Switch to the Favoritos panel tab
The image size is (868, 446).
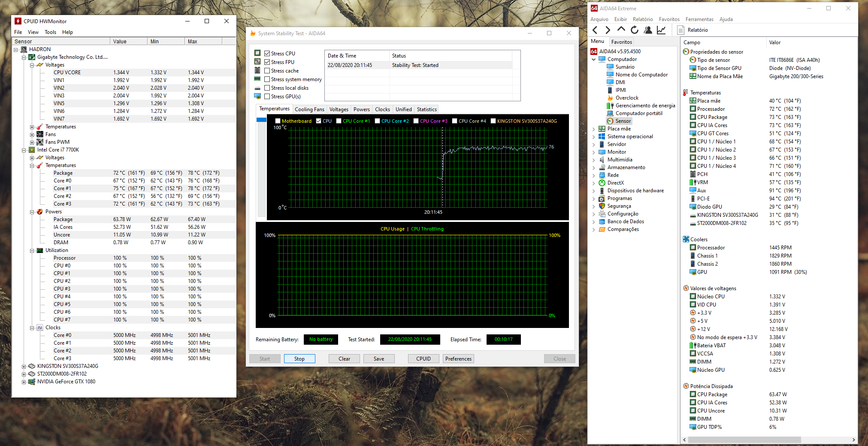(x=621, y=42)
